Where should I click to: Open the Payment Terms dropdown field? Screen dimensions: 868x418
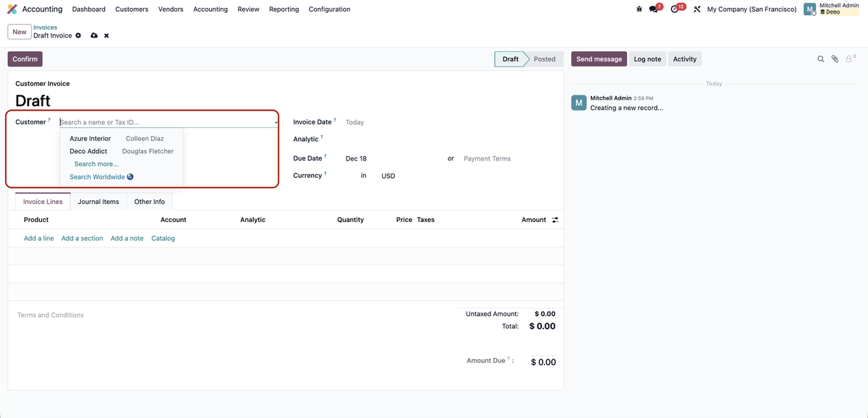(x=508, y=158)
